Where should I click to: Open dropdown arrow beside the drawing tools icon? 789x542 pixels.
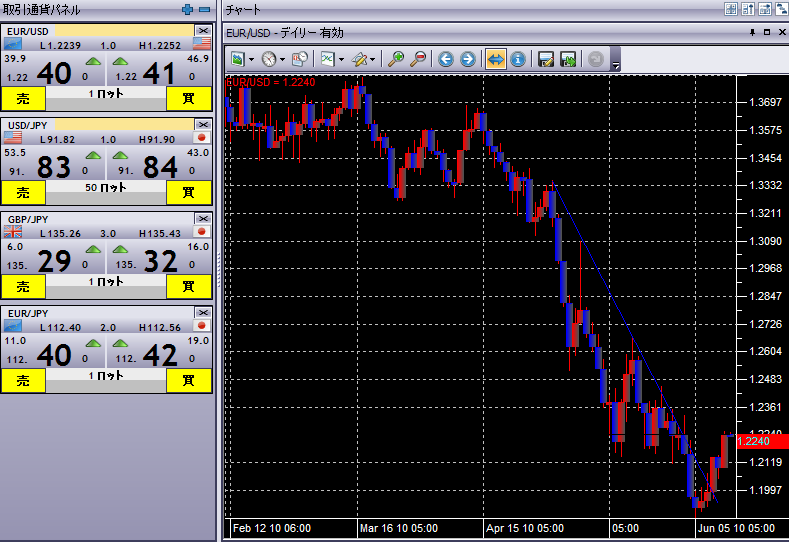(x=373, y=59)
